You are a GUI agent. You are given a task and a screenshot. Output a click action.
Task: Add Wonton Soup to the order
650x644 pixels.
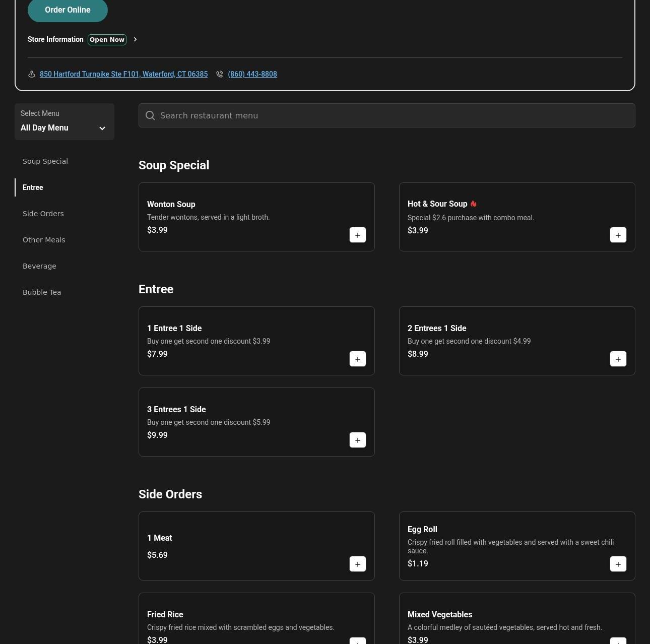coord(357,235)
